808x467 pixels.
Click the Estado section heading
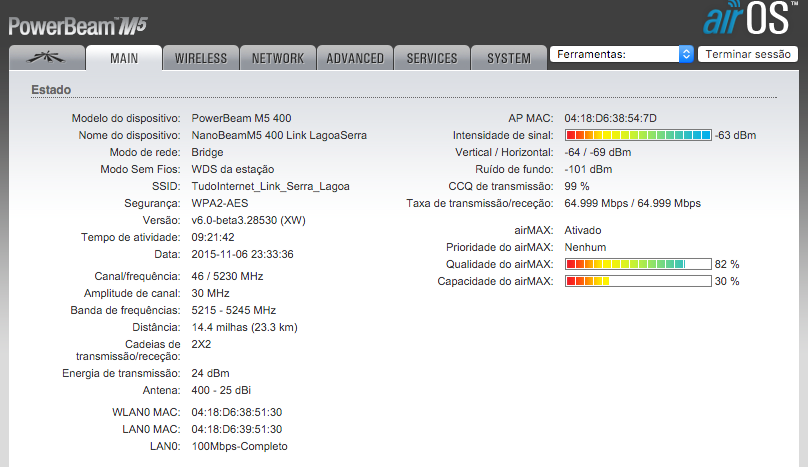51,89
